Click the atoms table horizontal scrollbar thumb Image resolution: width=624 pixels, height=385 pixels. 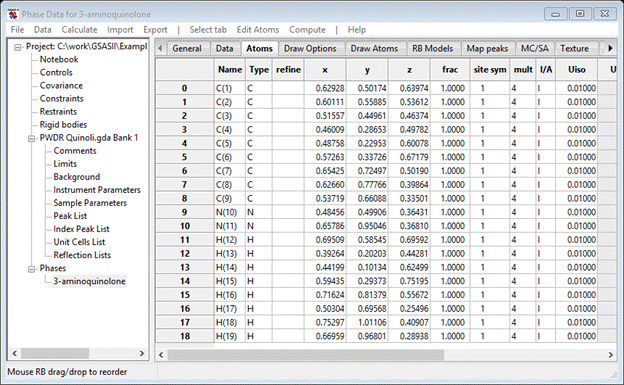(x=306, y=354)
